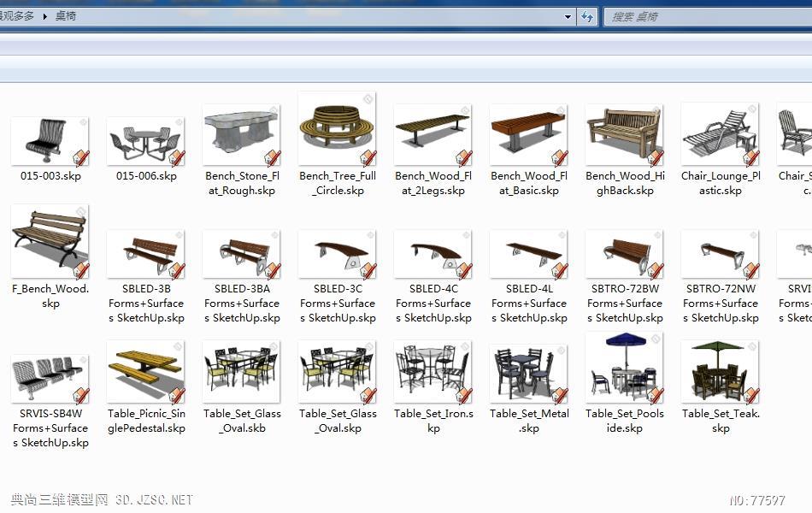Expand the breadcrumb arrow before 桌椅
The height and width of the screenshot is (513, 812).
[45, 16]
